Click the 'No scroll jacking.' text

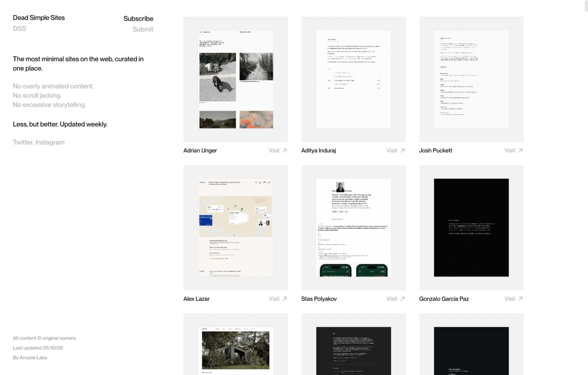[x=38, y=96]
